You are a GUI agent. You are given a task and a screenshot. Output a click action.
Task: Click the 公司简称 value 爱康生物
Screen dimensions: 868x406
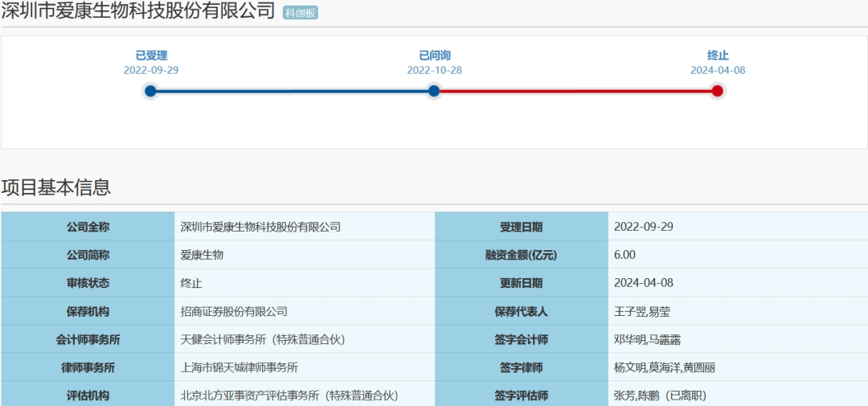[202, 255]
